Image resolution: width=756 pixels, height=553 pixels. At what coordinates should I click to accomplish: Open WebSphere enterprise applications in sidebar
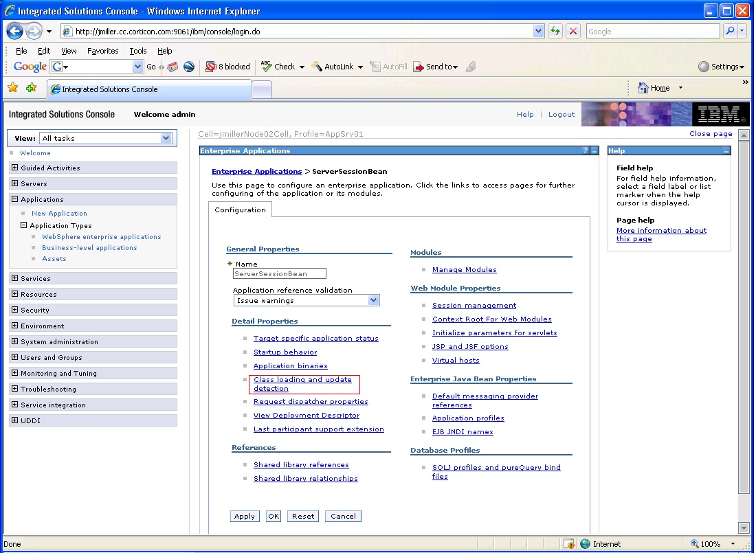coord(101,236)
